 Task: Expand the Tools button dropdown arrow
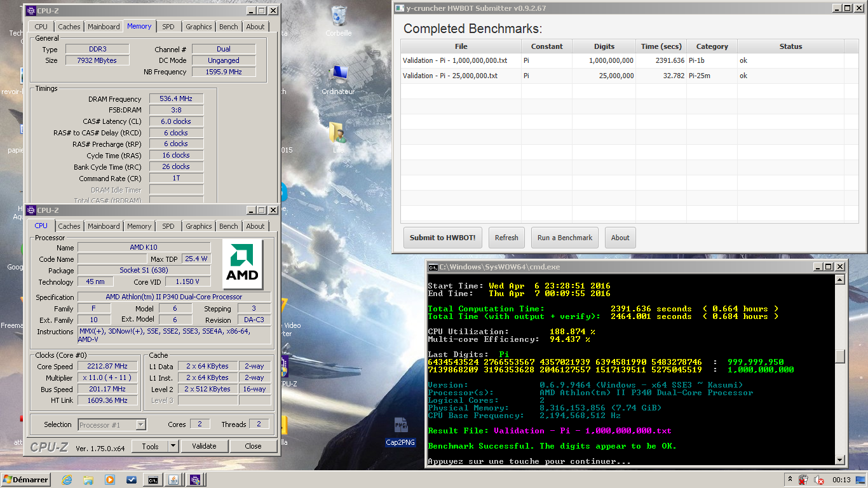pyautogui.click(x=173, y=446)
